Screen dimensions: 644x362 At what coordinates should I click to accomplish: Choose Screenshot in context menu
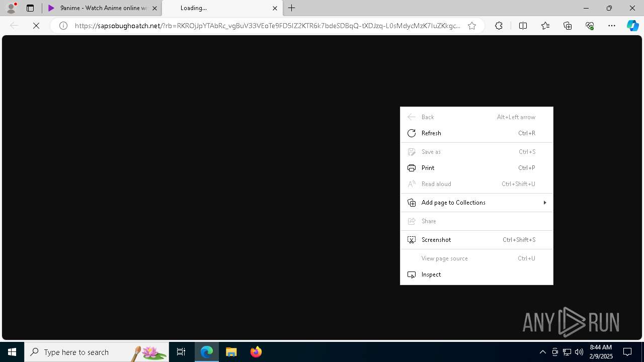point(476,240)
